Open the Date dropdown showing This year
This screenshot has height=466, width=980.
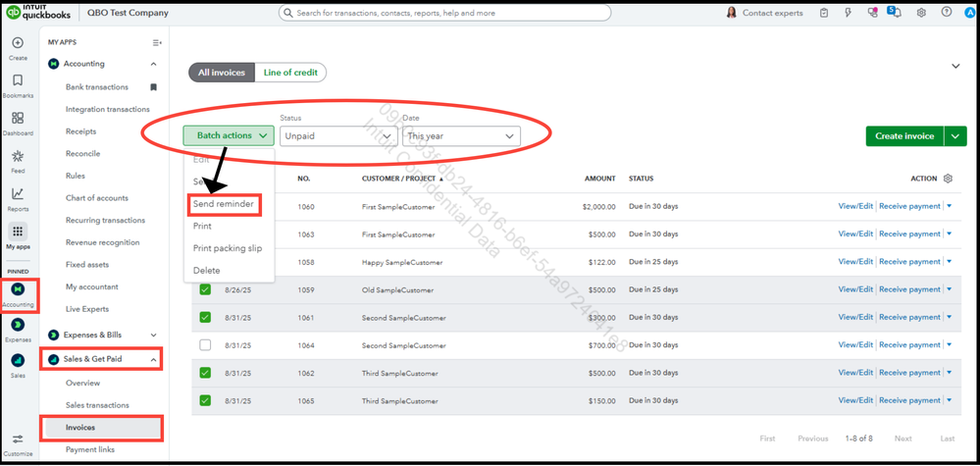[461, 135]
